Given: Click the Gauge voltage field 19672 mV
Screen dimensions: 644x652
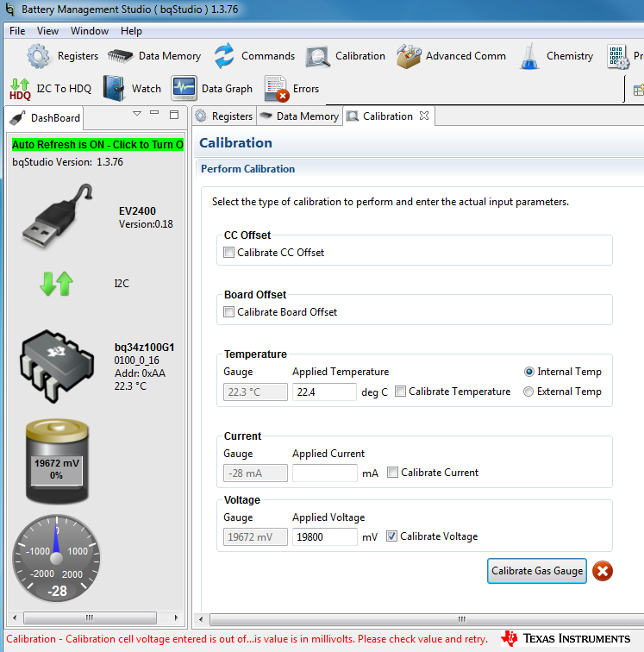Looking at the screenshot, I should pyautogui.click(x=255, y=536).
